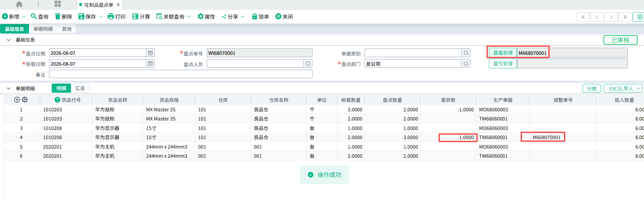Click the 分摊 button
Screen dimensions: 644x200
click(x=592, y=88)
